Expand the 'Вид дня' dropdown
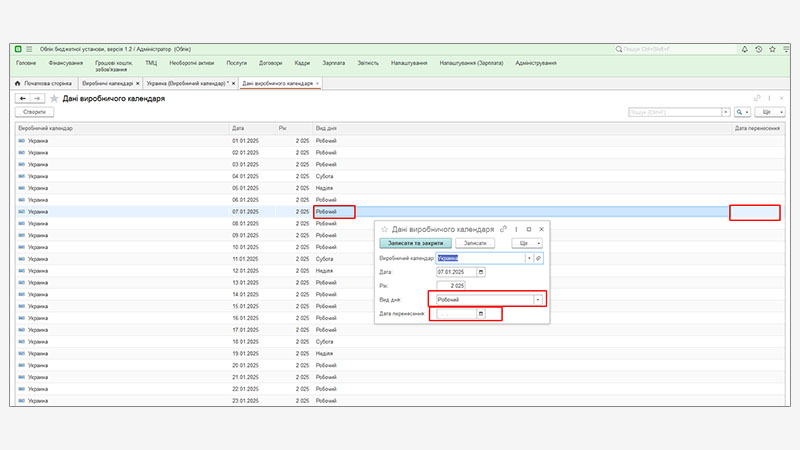 [538, 299]
